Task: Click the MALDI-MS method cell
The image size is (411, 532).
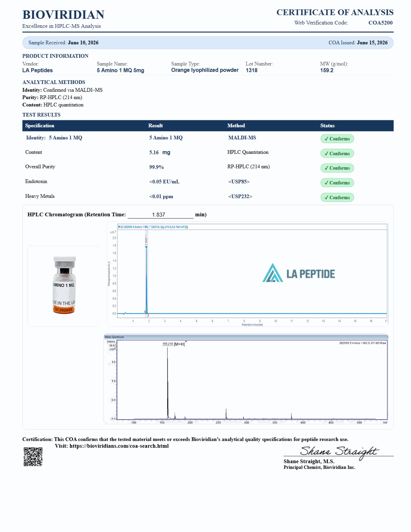Action: coord(242,138)
